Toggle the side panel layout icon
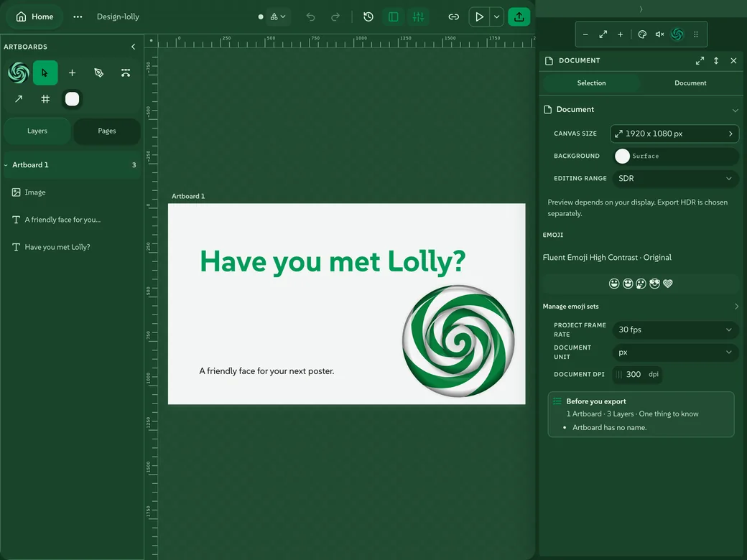The height and width of the screenshot is (560, 747). point(393,17)
